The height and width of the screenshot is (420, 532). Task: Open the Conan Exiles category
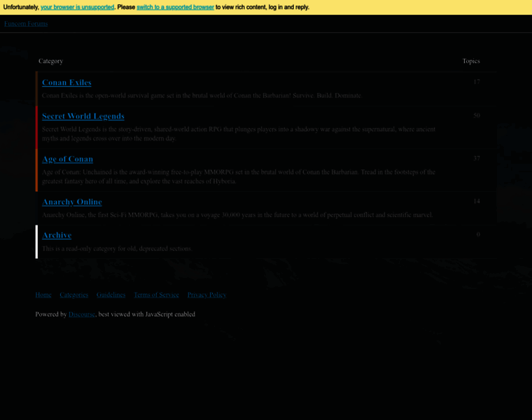[66, 83]
